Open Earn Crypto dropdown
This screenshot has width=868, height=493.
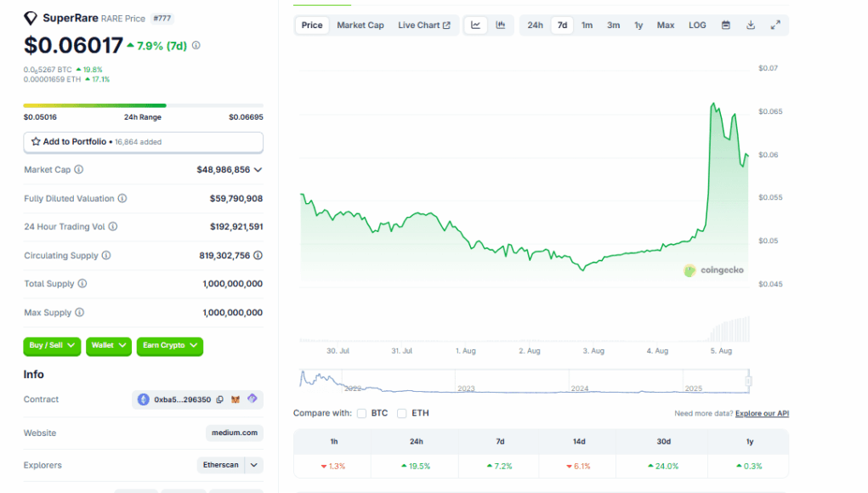170,346
